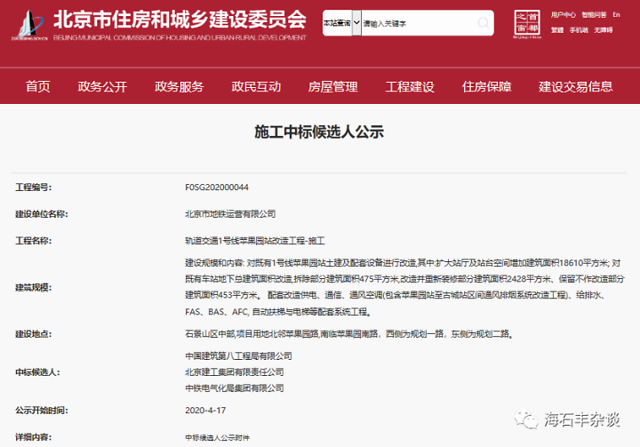This screenshot has width=640, height=447.
Task: Click the 工程编号 label
Action: pos(33,187)
